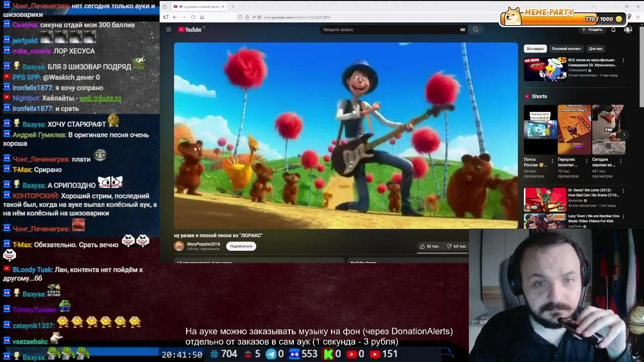
Task: Open options for Dr. Seuss' Lorax video
Action: (x=623, y=191)
